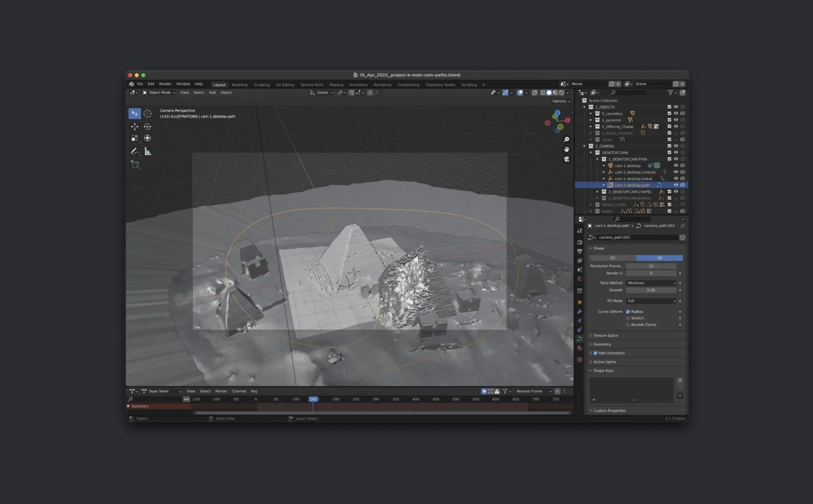Screen dimensions: 813x504
Task: Select the Move tool in the toolbar
Action: pyautogui.click(x=135, y=127)
